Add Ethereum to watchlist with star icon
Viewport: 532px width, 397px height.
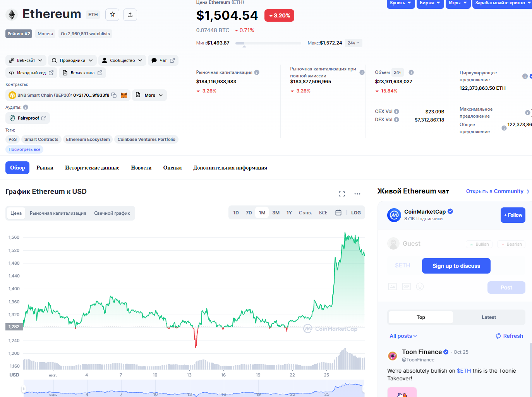point(112,15)
